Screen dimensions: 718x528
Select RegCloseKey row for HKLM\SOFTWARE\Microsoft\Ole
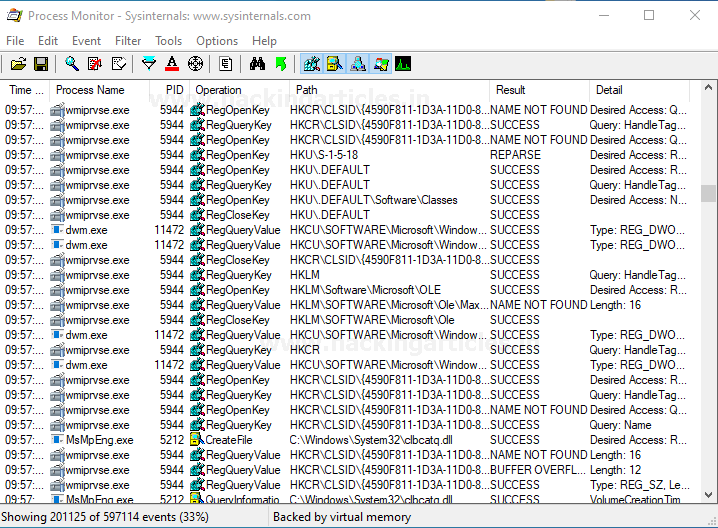coord(346,320)
